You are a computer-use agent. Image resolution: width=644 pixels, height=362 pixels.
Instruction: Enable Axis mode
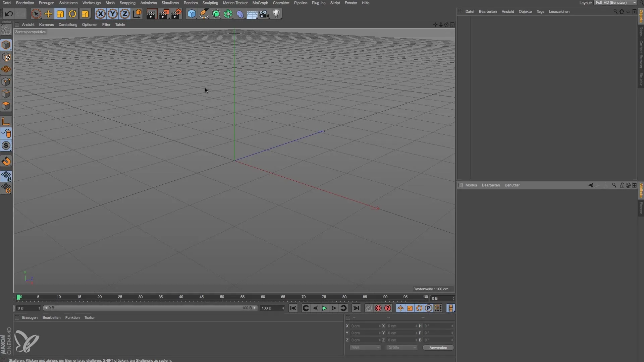[6, 121]
